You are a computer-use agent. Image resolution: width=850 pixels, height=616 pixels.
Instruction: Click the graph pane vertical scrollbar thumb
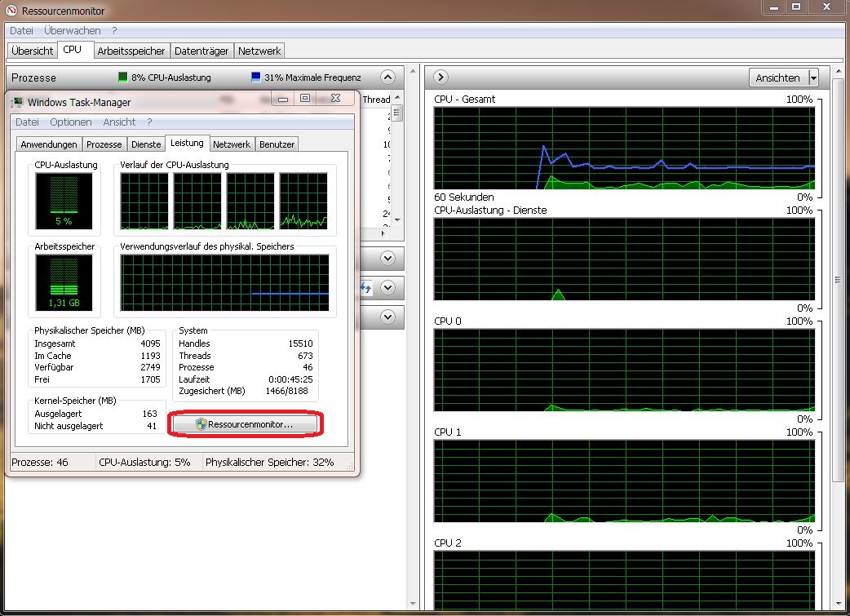pyautogui.click(x=838, y=280)
